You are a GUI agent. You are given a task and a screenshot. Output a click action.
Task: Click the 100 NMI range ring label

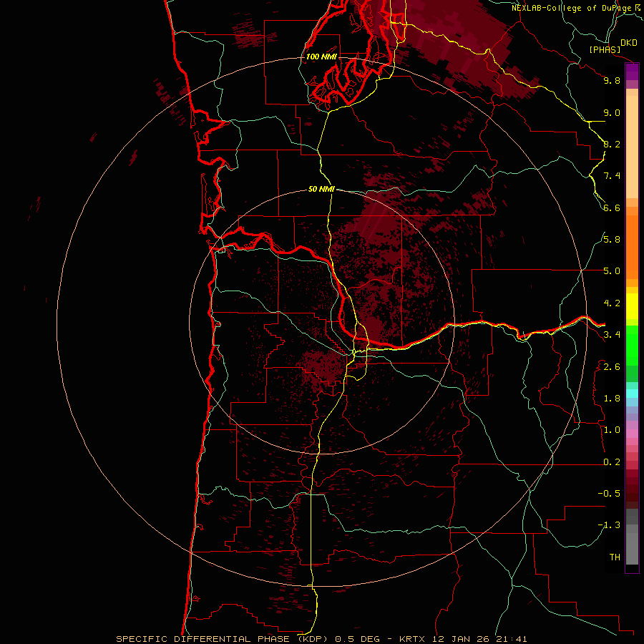click(x=321, y=57)
